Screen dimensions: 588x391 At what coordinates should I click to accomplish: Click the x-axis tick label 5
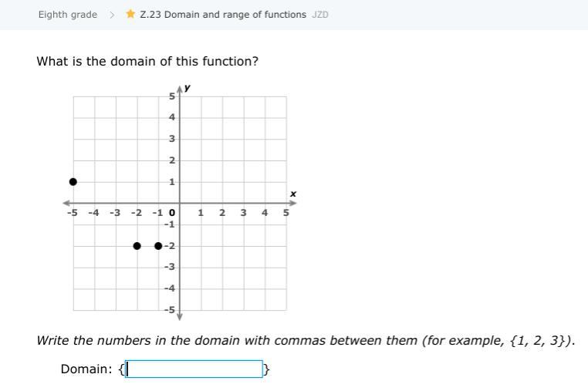coord(286,212)
